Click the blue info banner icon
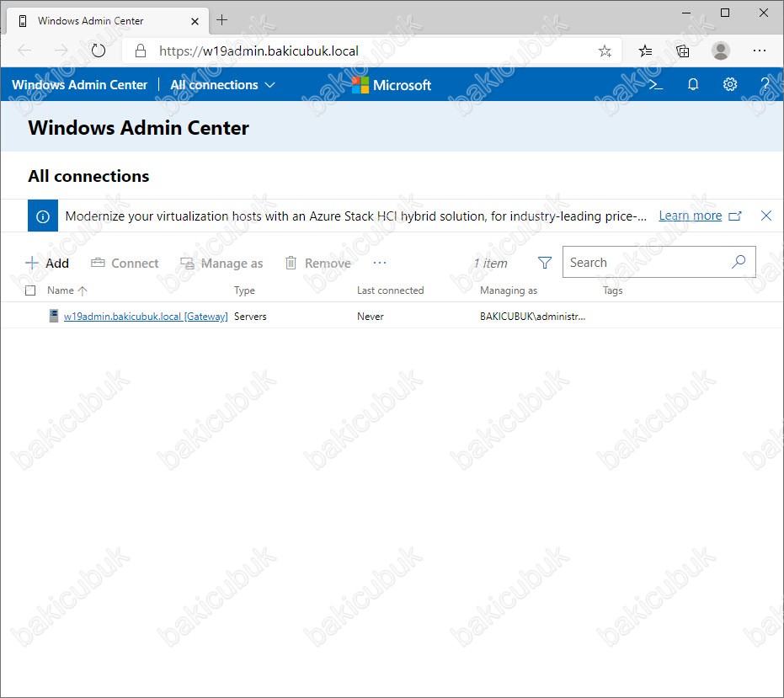 click(x=42, y=216)
